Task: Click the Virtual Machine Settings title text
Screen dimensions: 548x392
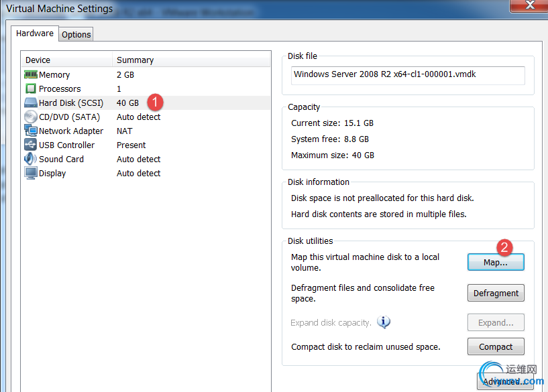Action: pyautogui.click(x=60, y=9)
